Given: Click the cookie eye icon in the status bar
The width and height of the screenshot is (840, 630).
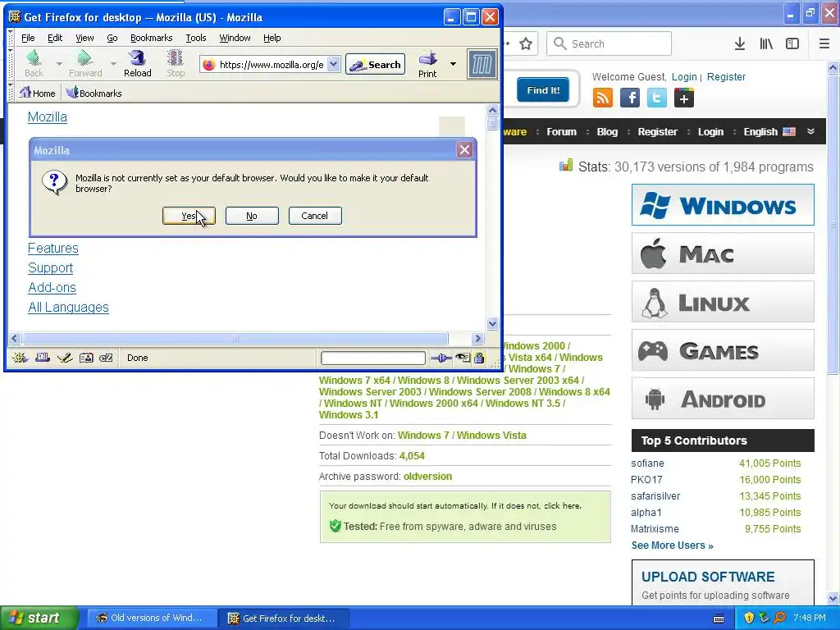Looking at the screenshot, I should [463, 358].
